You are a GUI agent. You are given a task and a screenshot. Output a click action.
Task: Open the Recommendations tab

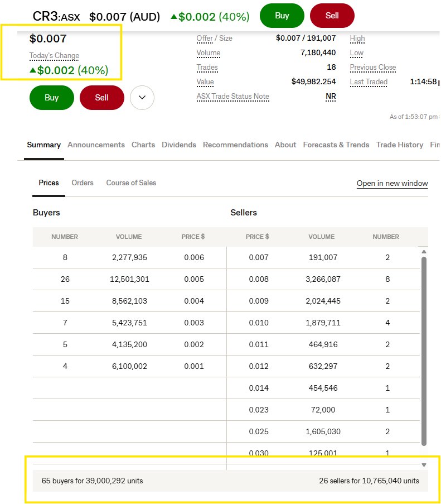point(235,145)
